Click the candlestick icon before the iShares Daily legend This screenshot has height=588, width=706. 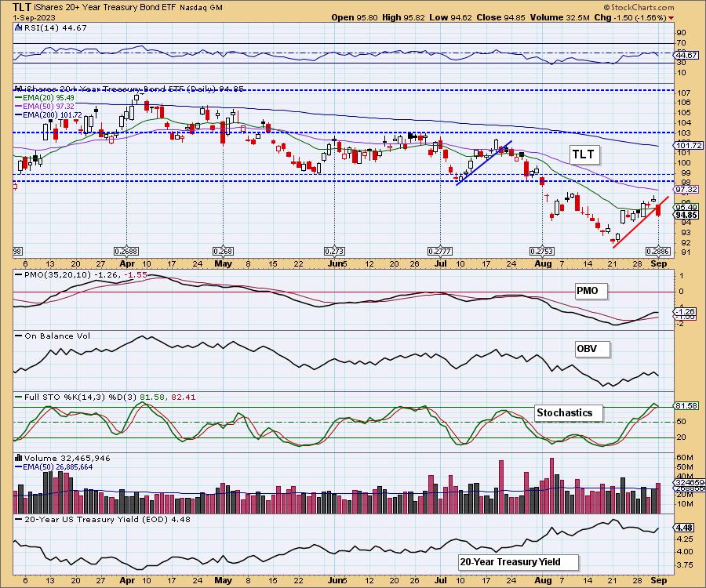tap(18, 89)
